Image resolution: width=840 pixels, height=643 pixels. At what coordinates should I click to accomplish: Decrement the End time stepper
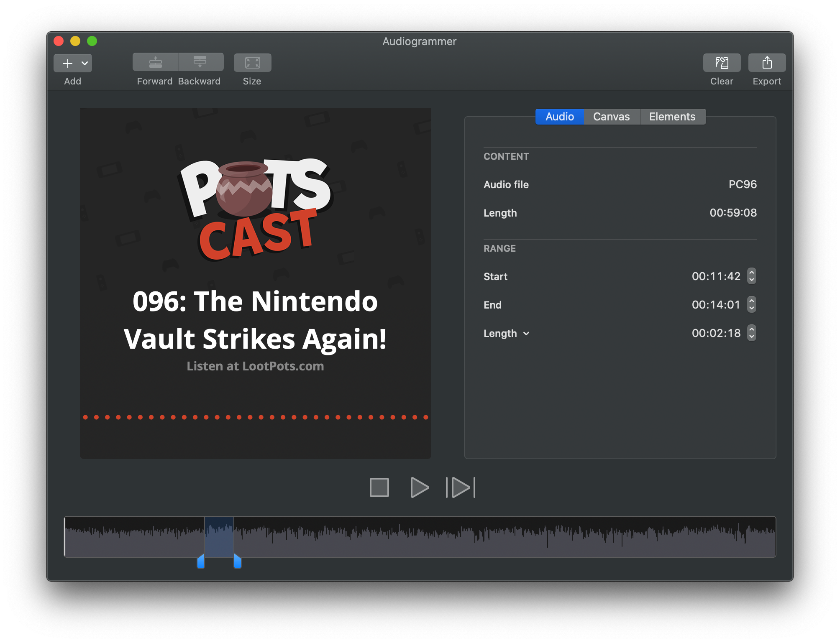(x=752, y=308)
